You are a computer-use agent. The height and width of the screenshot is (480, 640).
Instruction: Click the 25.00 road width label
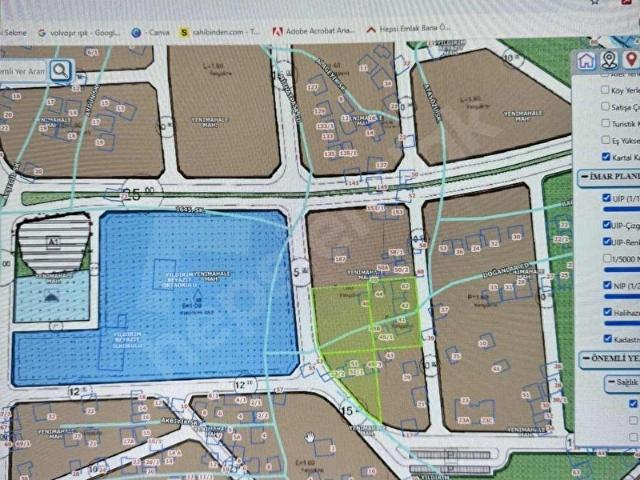click(138, 194)
